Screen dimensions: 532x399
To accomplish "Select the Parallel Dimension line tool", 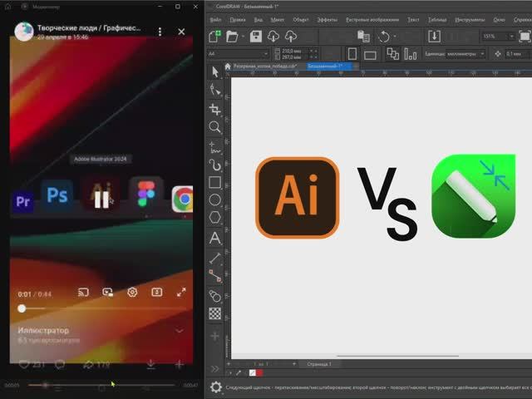I will (214, 259).
